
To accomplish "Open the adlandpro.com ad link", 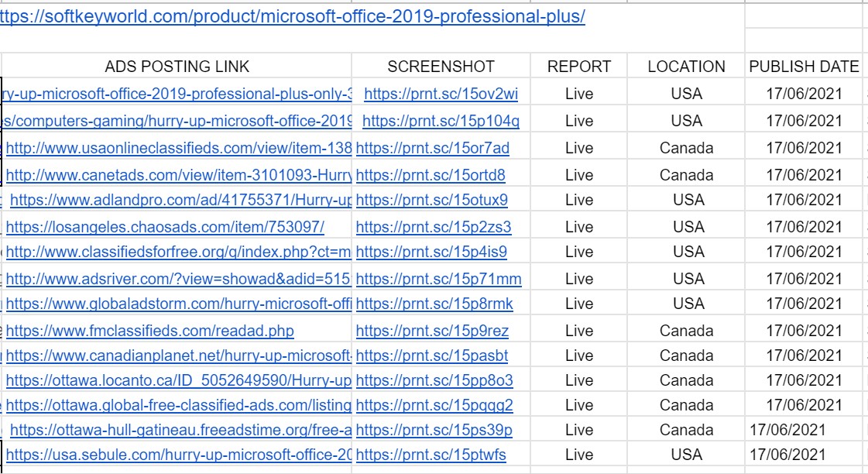I will (x=181, y=201).
